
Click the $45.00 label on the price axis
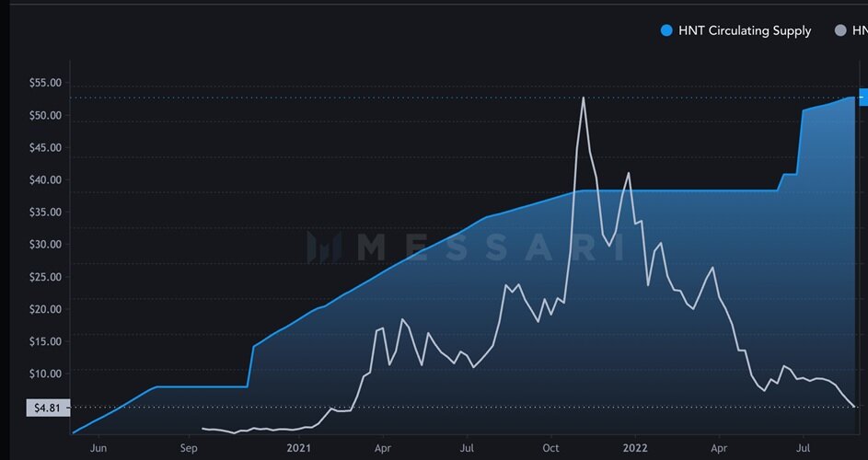(x=45, y=148)
